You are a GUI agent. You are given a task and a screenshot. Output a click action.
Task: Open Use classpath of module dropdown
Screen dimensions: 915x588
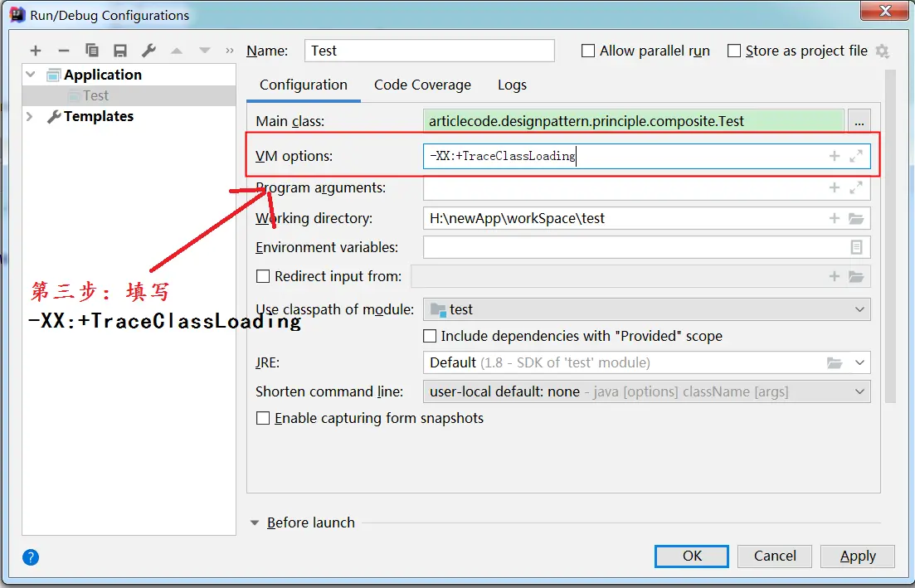tap(646, 309)
